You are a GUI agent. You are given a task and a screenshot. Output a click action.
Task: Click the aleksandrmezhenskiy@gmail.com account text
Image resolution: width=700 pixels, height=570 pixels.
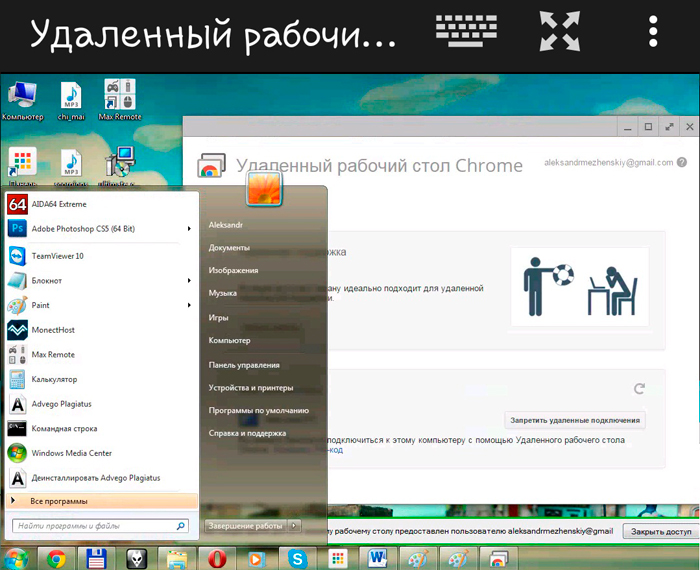pos(608,162)
